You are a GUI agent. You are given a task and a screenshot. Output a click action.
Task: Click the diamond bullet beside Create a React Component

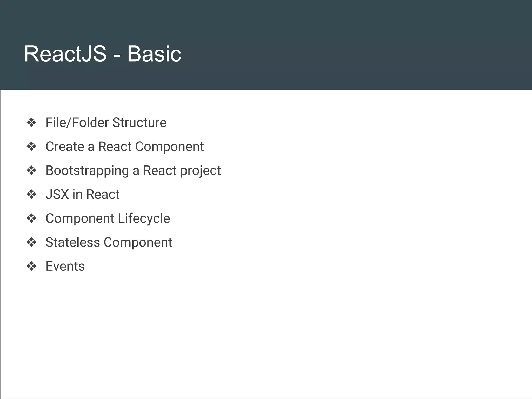tap(31, 147)
